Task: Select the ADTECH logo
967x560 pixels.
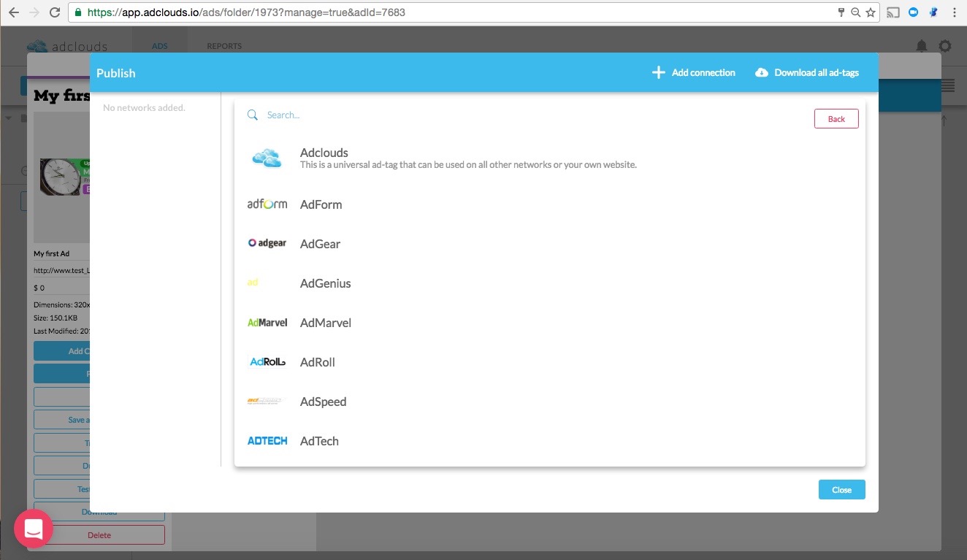Action: click(x=267, y=440)
